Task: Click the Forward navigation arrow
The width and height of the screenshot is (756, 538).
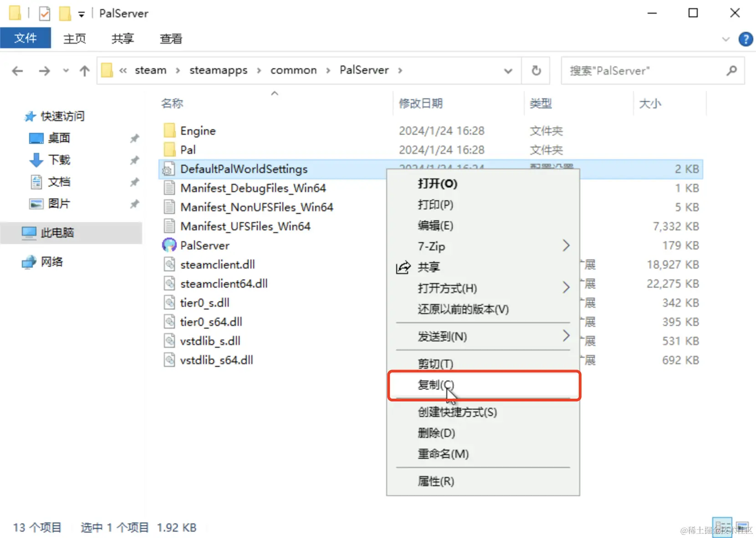Action: (44, 71)
